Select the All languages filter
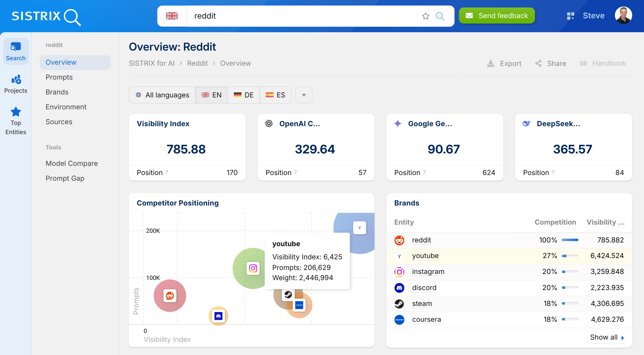The width and height of the screenshot is (644, 355). (162, 95)
